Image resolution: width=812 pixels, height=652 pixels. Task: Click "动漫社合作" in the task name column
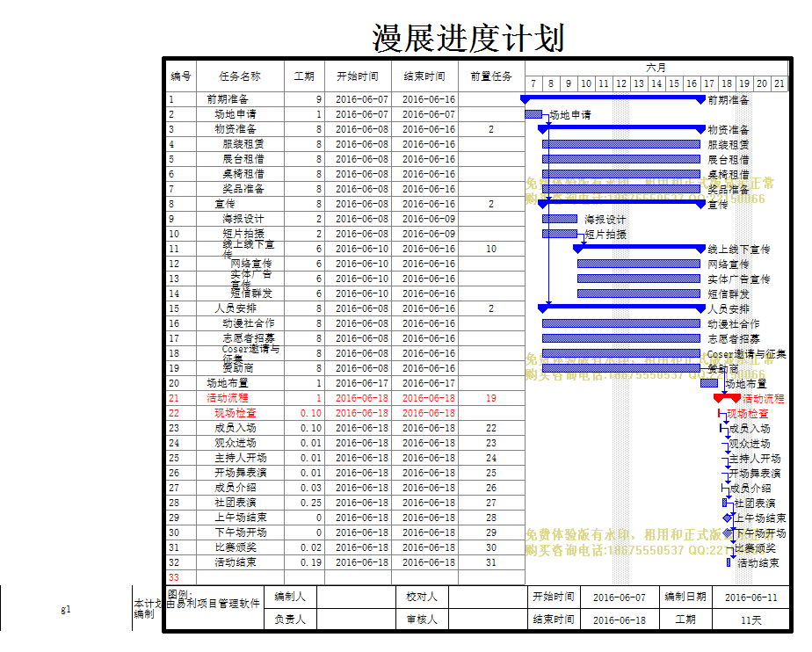[x=248, y=323]
